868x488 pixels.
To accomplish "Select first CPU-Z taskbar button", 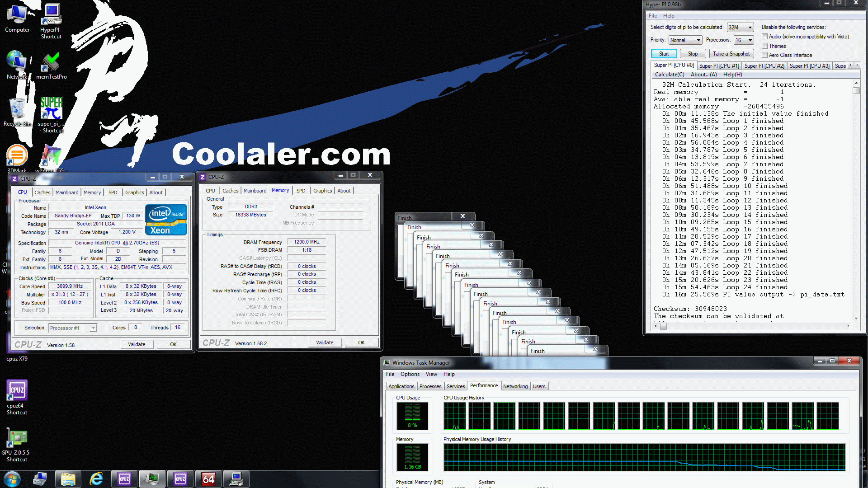I will [124, 479].
